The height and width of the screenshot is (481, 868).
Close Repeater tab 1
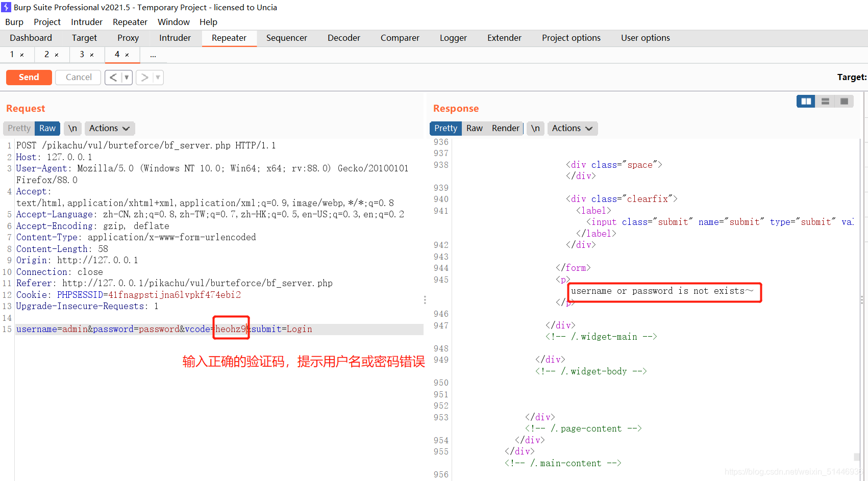click(x=22, y=55)
